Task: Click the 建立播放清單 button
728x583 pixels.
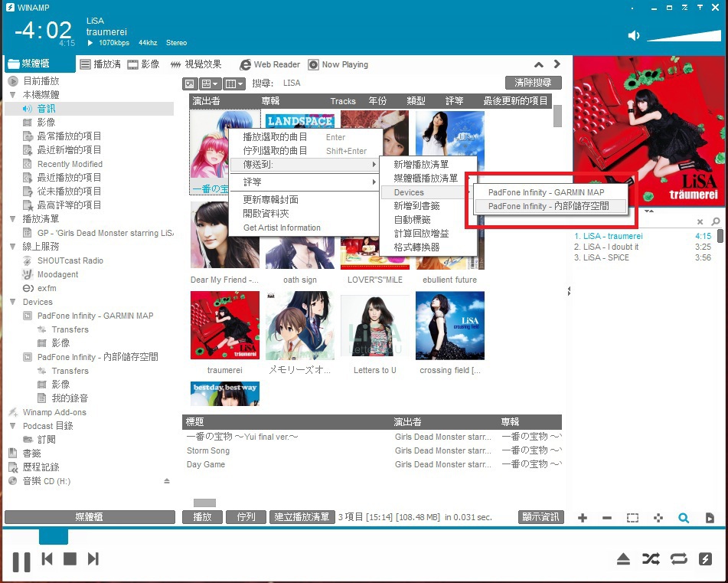Action: coord(302,517)
